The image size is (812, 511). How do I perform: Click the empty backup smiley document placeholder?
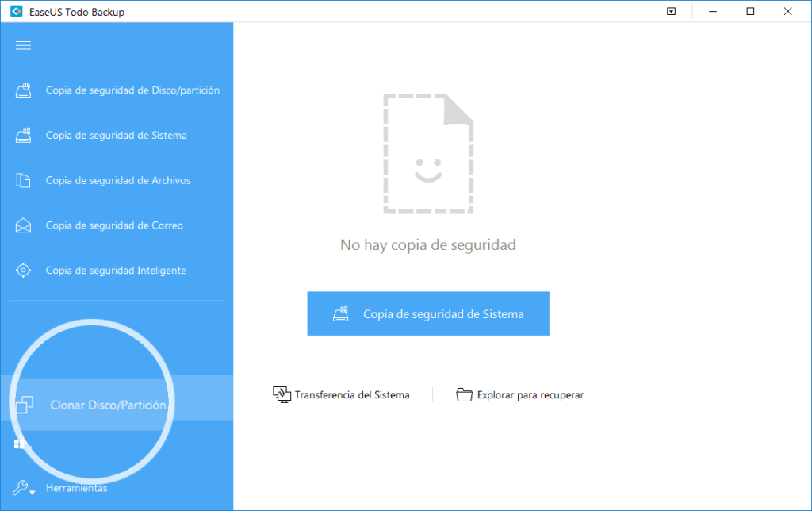pyautogui.click(x=428, y=154)
